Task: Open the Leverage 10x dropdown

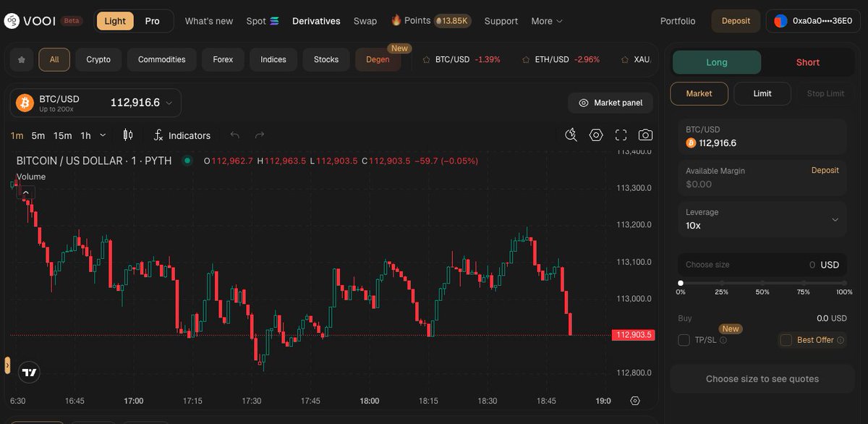Action: 762,219
